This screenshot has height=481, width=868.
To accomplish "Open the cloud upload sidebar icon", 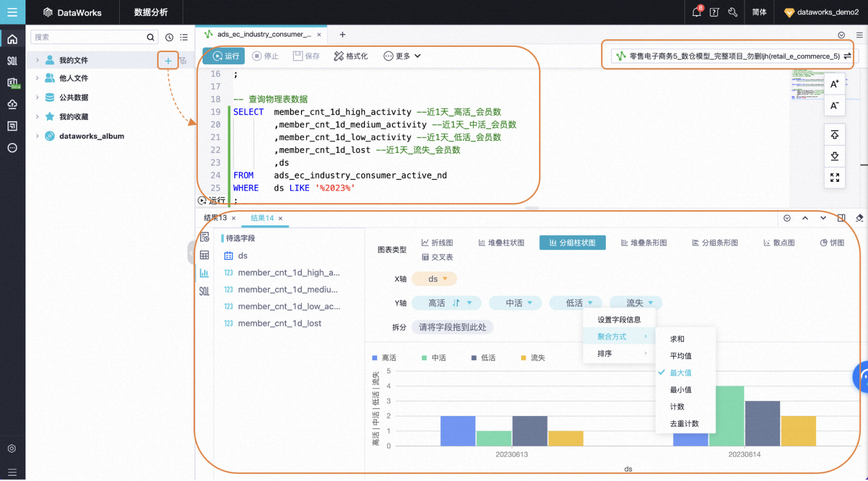I will click(12, 104).
